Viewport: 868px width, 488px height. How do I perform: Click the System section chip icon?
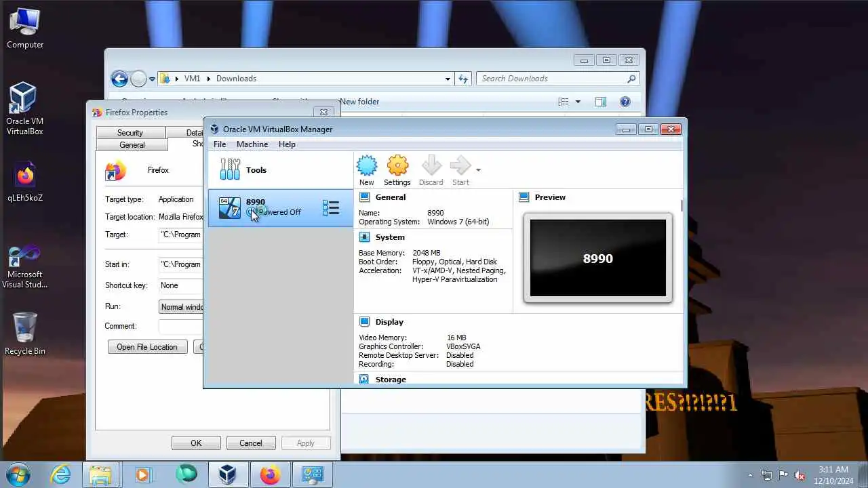(364, 237)
